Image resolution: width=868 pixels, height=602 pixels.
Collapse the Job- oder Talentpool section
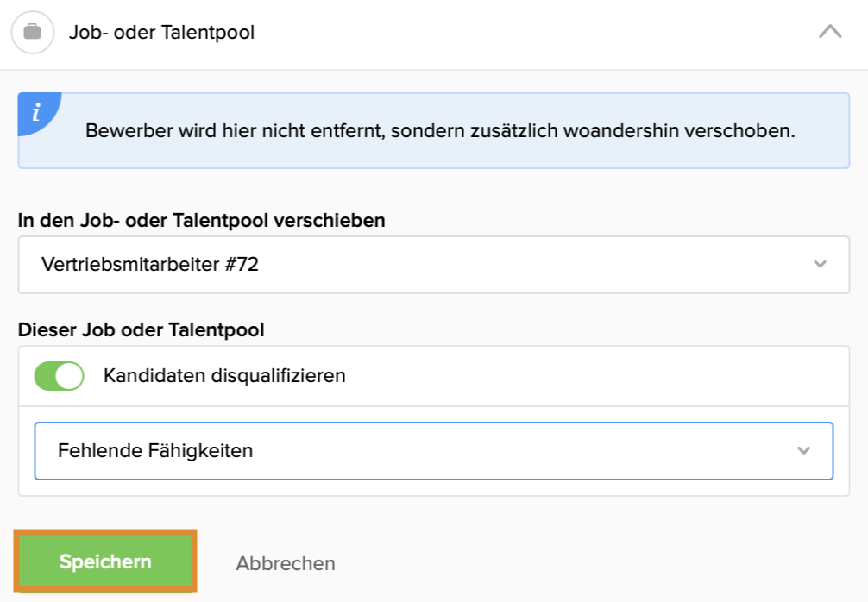click(x=830, y=32)
